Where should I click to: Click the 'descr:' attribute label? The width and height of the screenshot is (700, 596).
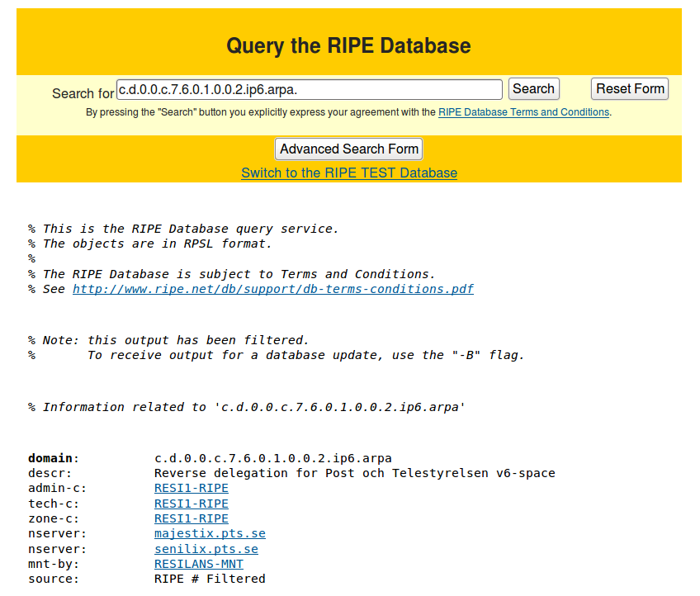pos(50,473)
